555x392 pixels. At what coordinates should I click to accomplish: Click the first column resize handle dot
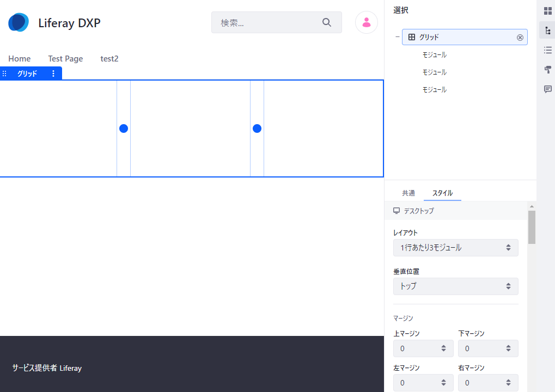pos(124,128)
